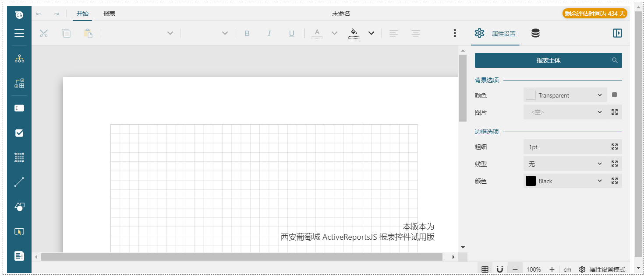The width and height of the screenshot is (644, 276).
Task: Click the canvas vertical scrollbar
Action: [x=463, y=88]
